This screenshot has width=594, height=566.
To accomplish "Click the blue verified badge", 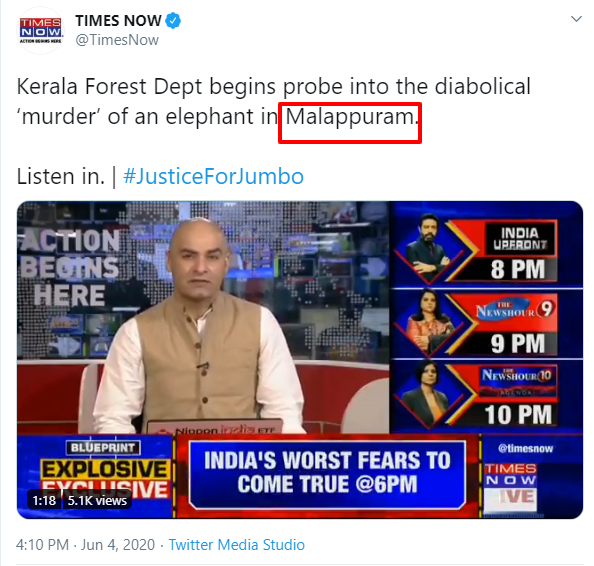I will coord(173,20).
